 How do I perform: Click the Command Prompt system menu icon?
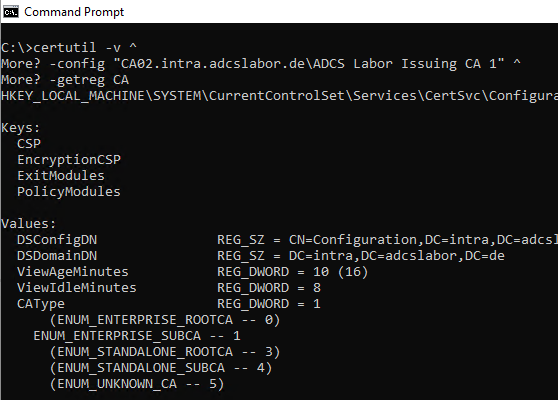coord(11,12)
